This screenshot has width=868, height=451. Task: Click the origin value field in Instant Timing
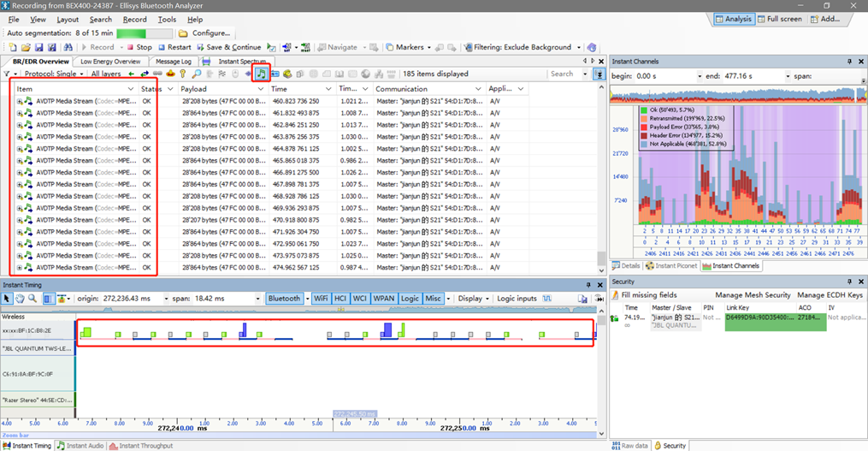point(131,299)
